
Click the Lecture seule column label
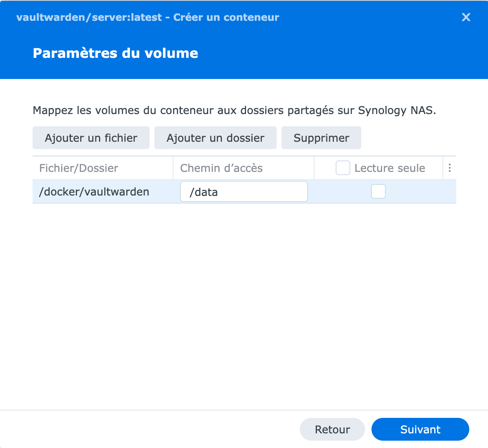390,168
